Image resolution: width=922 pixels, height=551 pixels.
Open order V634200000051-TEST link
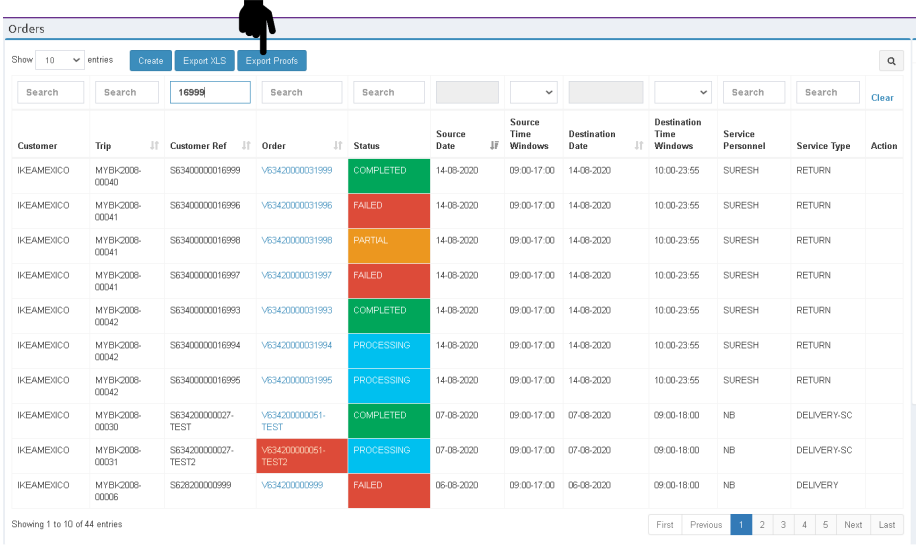(293, 421)
